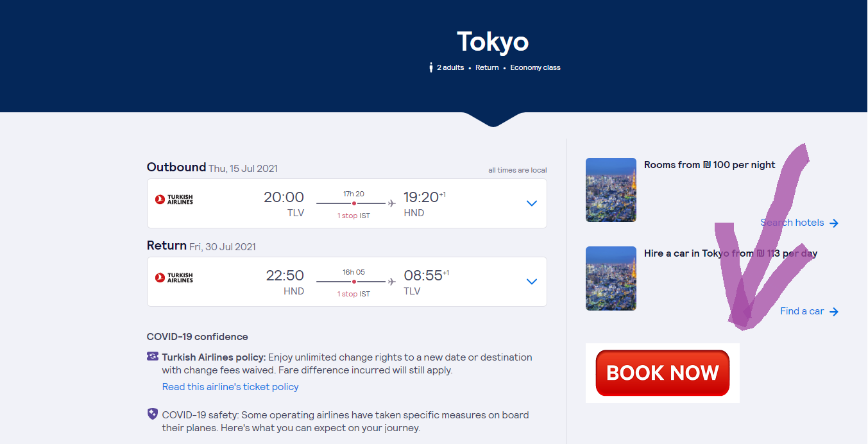Click the 1 stop IST label on return flight

tap(353, 294)
